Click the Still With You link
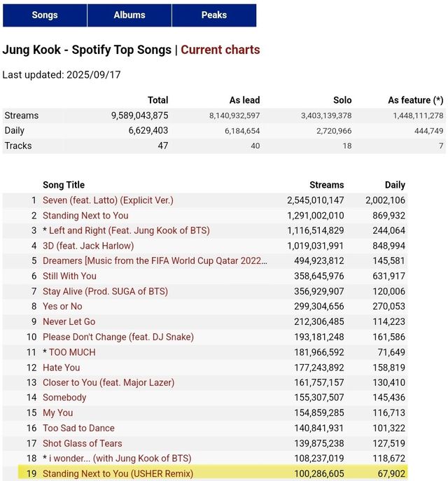448x481 pixels. pos(69,276)
